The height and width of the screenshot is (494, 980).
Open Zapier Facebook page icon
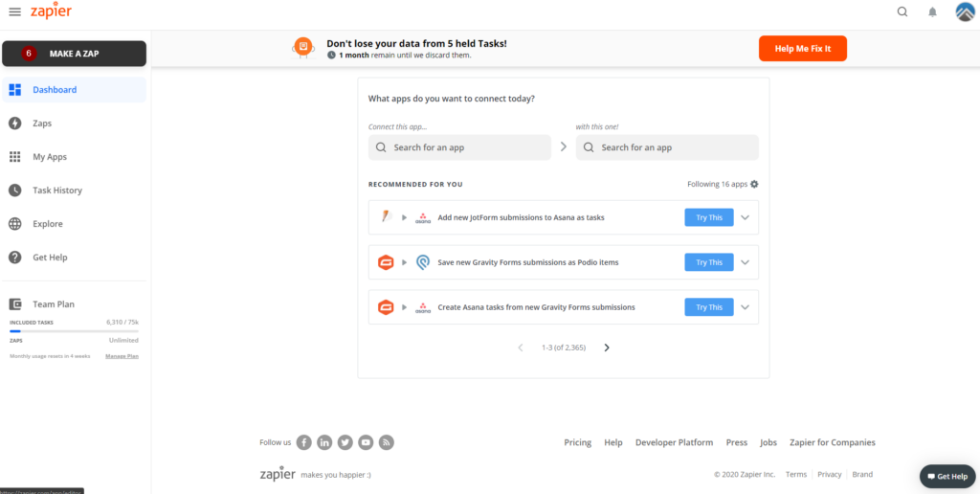303,442
